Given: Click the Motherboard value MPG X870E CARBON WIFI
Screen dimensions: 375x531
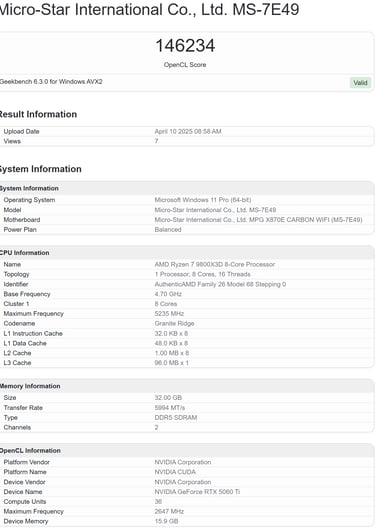Looking at the screenshot, I should point(258,220).
